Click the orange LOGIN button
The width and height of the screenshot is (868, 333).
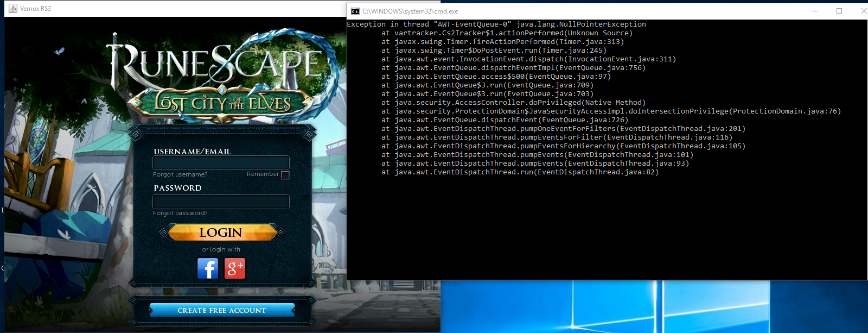tap(221, 233)
